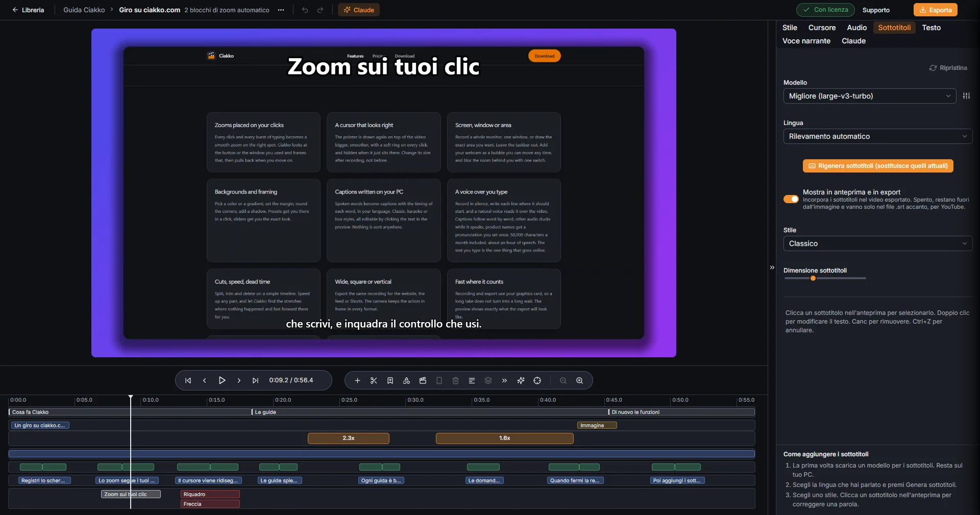Viewport: 980px width, 515px height.
Task: Open the Stile dropdown set to Classico
Action: pyautogui.click(x=878, y=243)
